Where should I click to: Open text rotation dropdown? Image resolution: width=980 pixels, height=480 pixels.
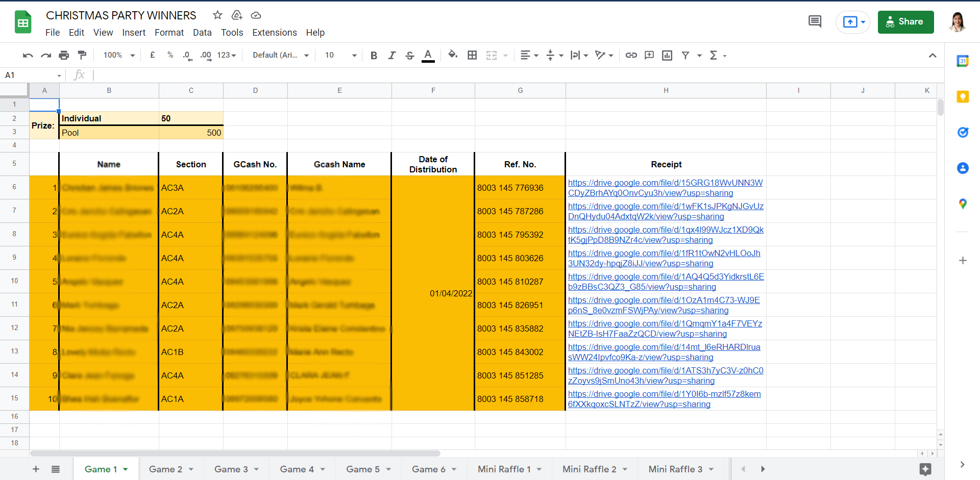[604, 55]
